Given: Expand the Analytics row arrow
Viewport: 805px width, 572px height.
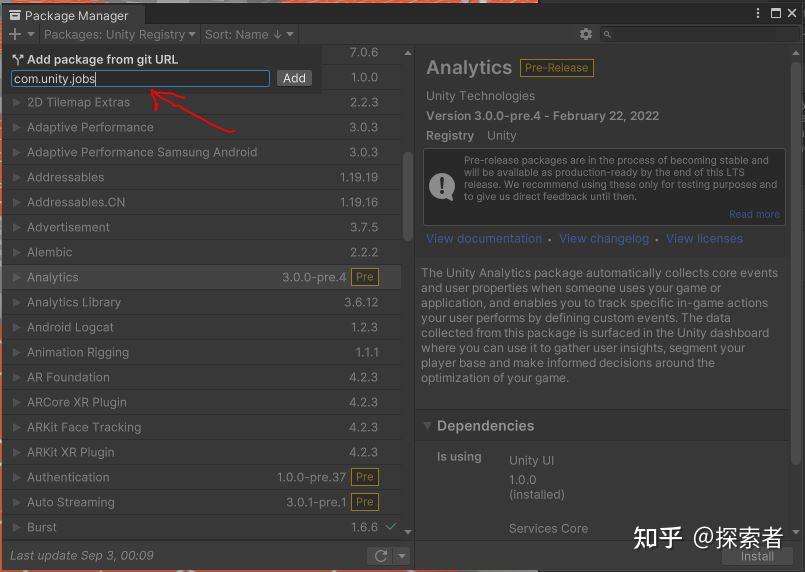Looking at the screenshot, I should click(16, 277).
